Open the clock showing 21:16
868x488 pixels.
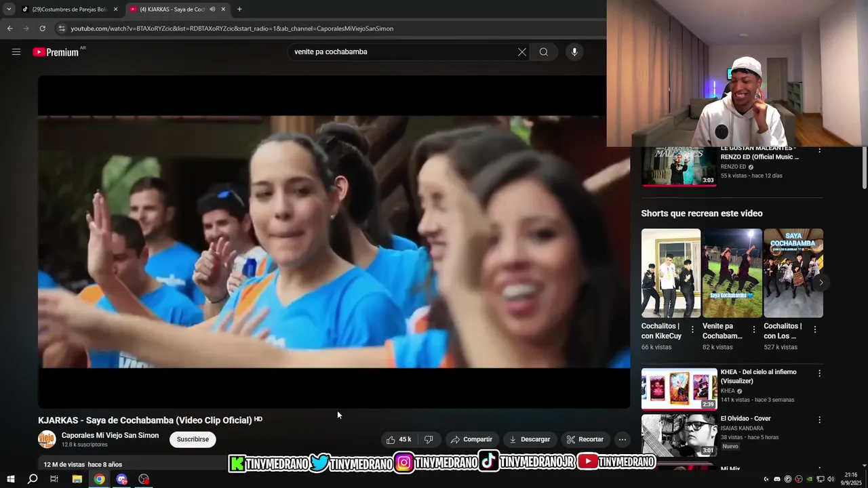(851, 479)
